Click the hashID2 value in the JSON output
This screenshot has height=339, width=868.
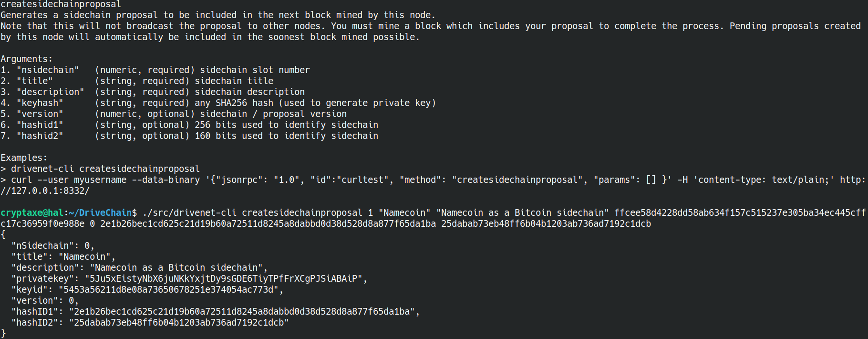tap(179, 322)
